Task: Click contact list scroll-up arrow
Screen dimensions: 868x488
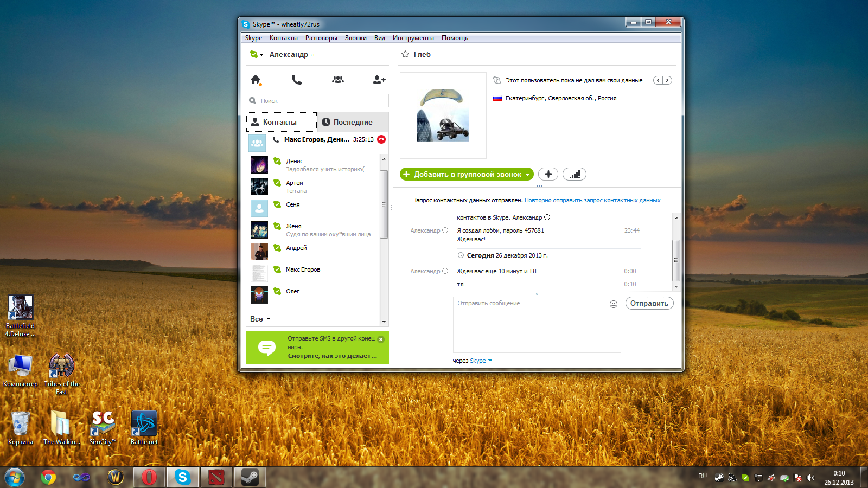Action: pos(384,159)
